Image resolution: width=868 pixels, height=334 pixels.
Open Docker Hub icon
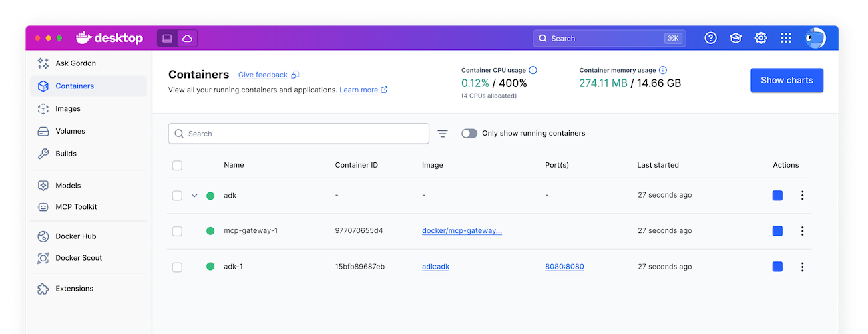pos(43,236)
